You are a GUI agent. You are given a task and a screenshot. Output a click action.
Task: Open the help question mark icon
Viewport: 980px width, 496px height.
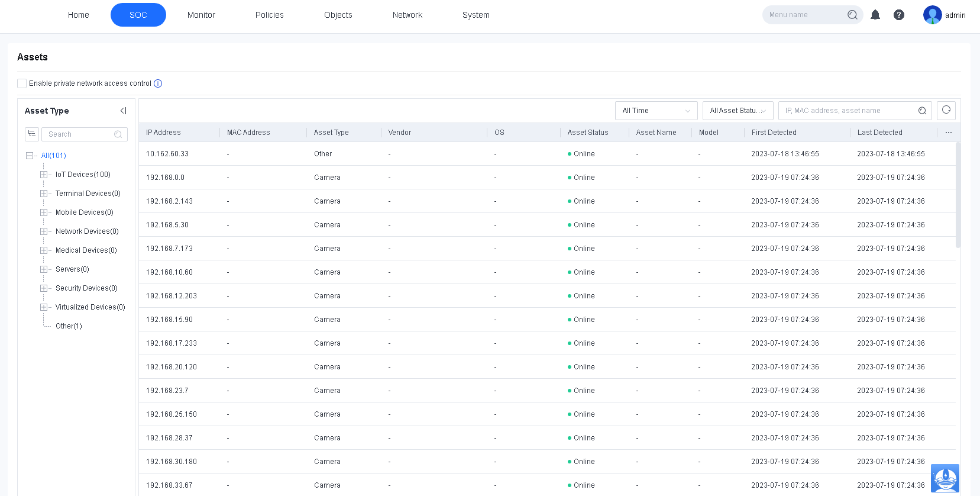tap(898, 15)
